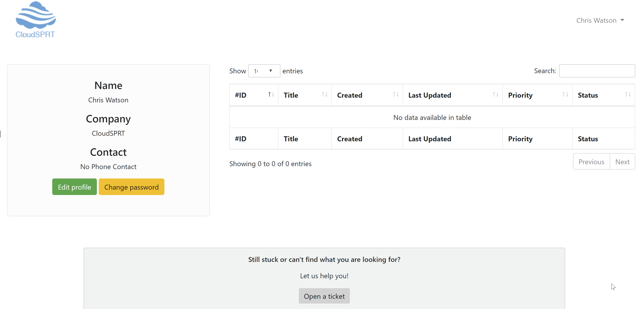
Task: Expand the Chris Watson user menu
Action: [596, 20]
